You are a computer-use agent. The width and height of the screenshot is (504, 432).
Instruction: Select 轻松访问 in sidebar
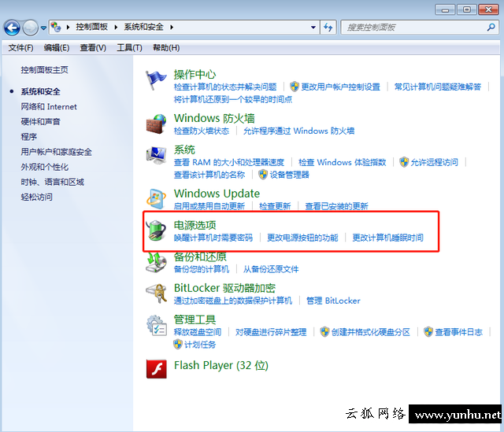(37, 198)
